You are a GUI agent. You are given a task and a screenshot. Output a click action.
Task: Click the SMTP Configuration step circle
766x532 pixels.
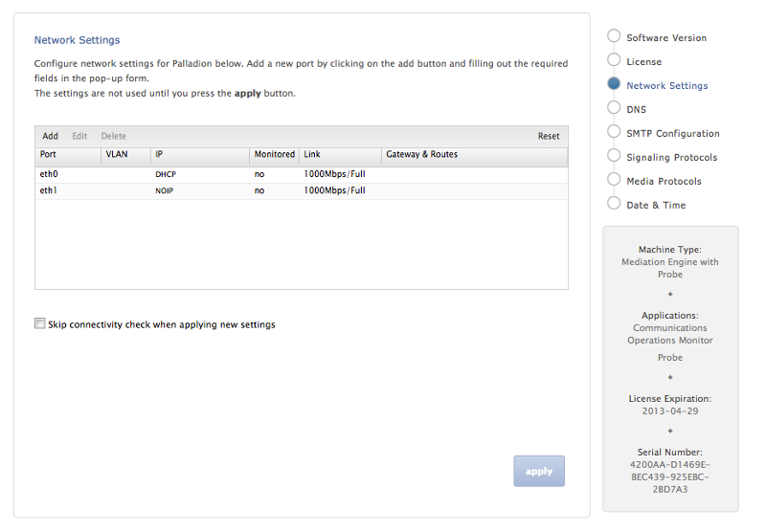614,132
